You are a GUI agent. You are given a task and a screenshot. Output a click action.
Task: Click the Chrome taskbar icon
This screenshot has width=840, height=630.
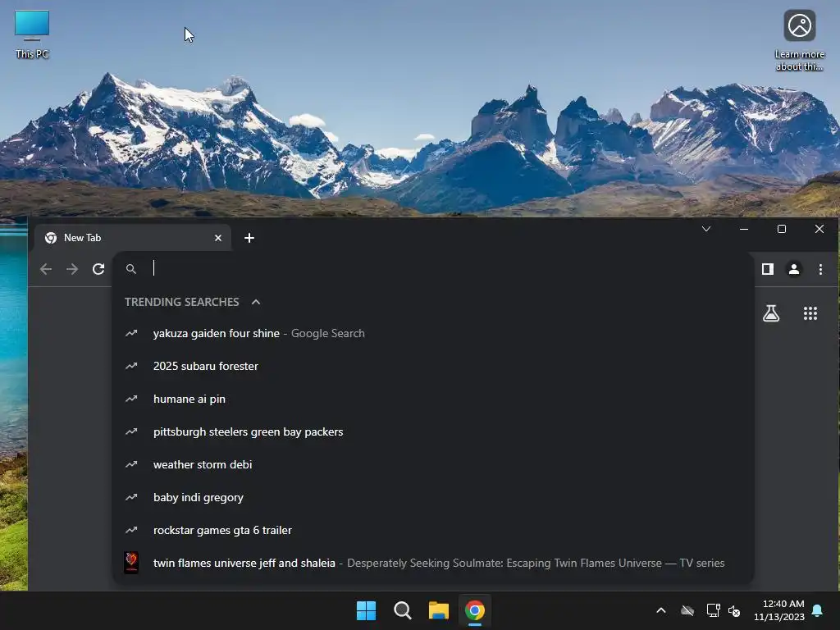click(x=475, y=610)
